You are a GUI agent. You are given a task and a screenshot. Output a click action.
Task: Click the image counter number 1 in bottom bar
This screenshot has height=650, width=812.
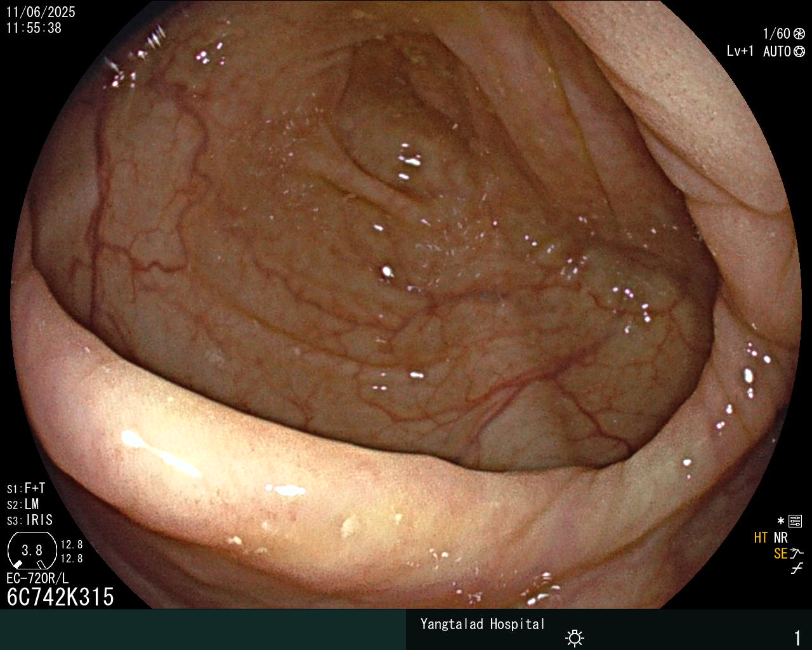pos(797,638)
